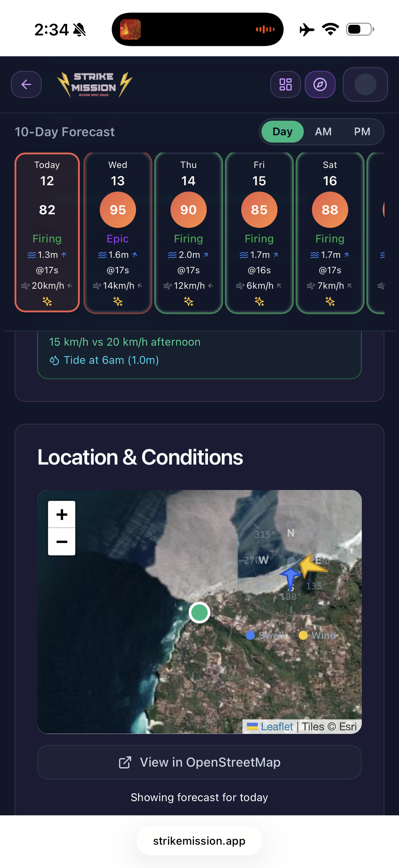Open the Strike Mission logo home
This screenshot has height=868, width=399.
[x=95, y=84]
